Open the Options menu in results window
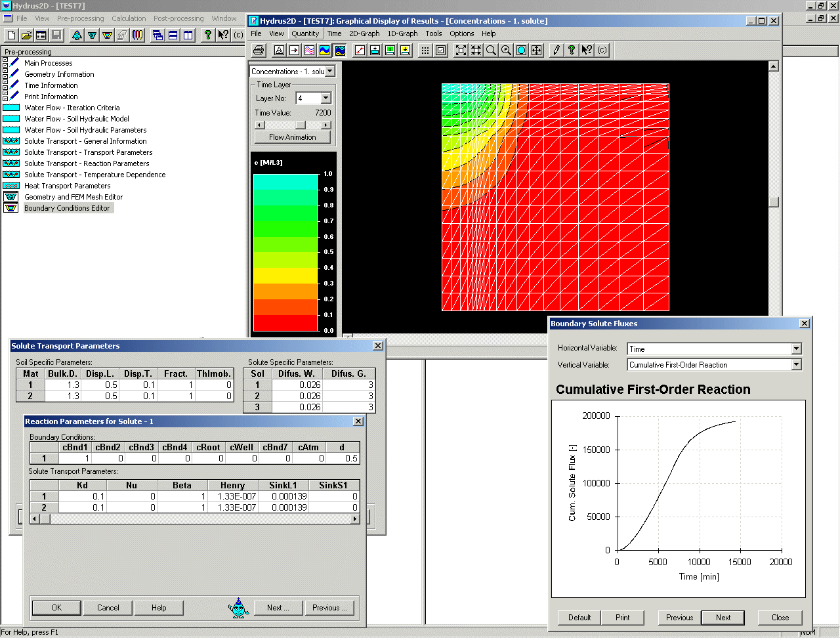The width and height of the screenshot is (840, 638). pyautogui.click(x=462, y=33)
